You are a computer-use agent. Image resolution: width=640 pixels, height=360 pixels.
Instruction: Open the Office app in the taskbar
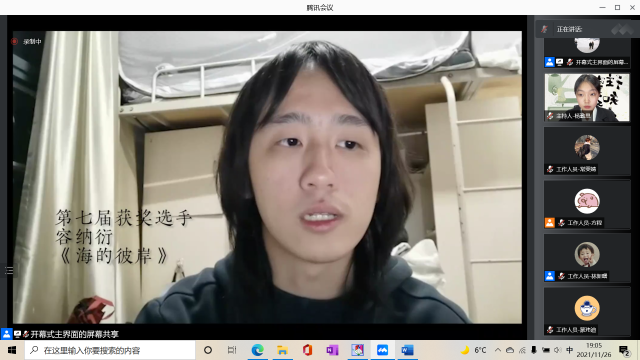pyautogui.click(x=307, y=350)
